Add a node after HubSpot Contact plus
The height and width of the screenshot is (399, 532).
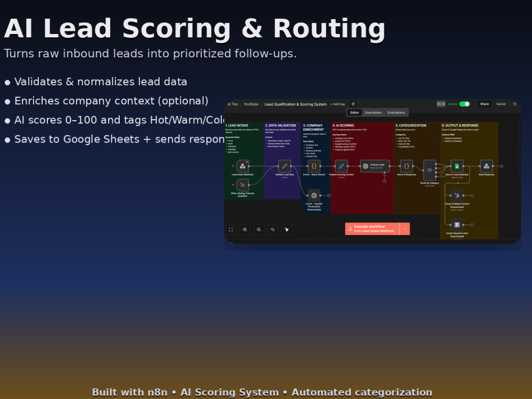(472, 195)
